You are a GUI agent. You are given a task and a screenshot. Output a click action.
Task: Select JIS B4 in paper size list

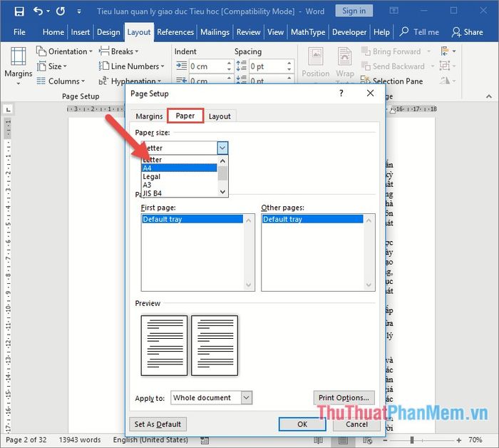179,193
